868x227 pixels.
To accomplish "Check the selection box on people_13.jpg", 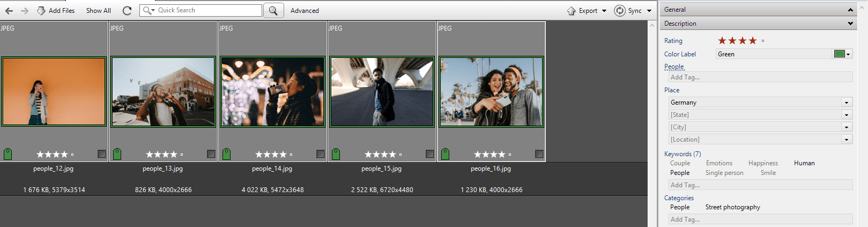I will click(x=211, y=154).
